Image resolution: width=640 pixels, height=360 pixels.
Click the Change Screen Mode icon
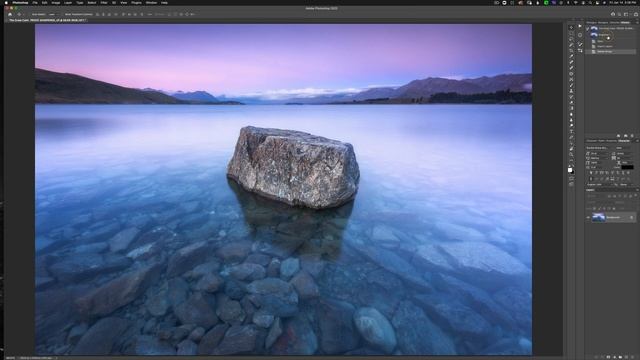click(571, 184)
